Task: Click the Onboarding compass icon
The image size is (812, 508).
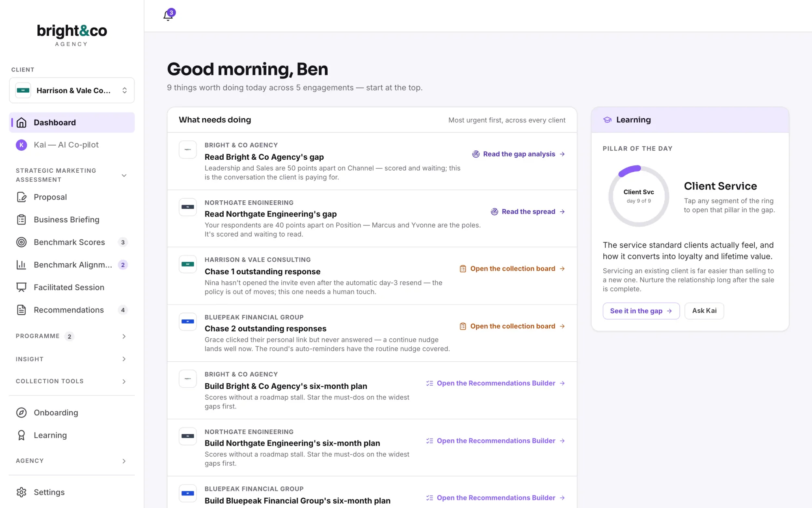Action: (x=22, y=412)
